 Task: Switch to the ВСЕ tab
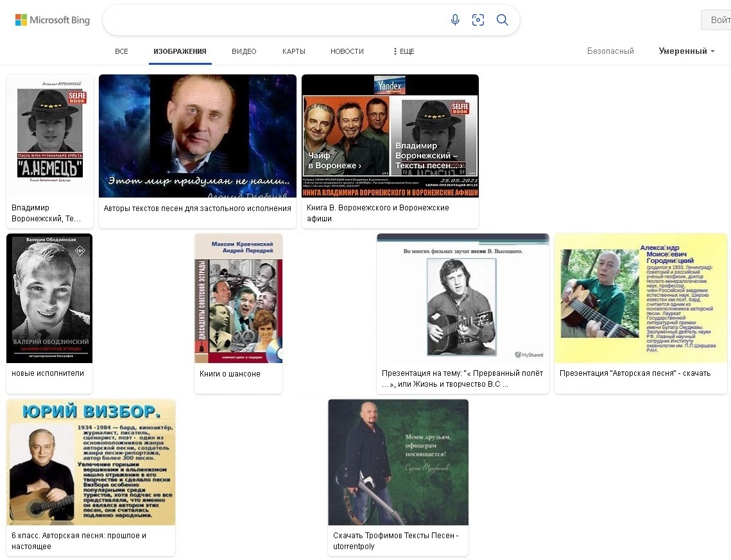coord(121,51)
